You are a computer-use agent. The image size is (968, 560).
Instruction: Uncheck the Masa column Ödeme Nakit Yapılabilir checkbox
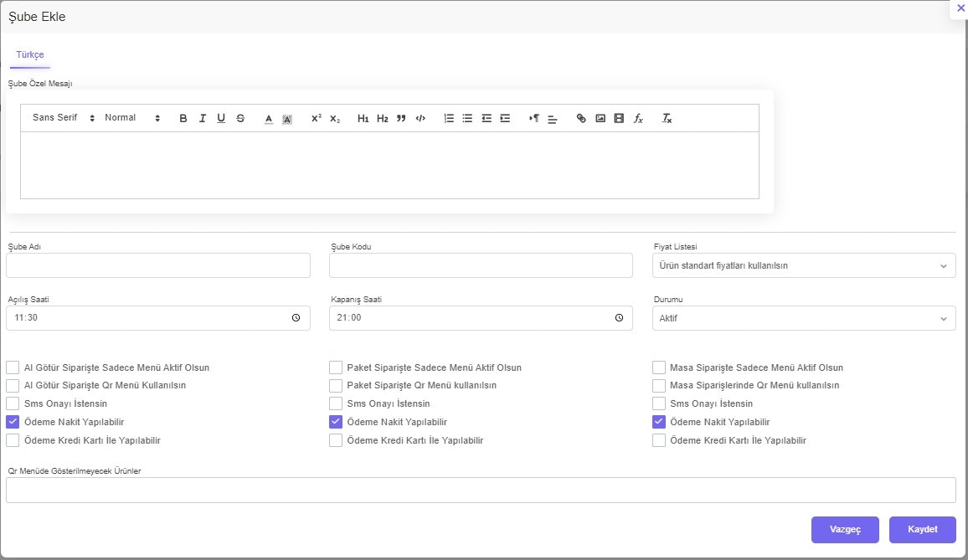[659, 423]
